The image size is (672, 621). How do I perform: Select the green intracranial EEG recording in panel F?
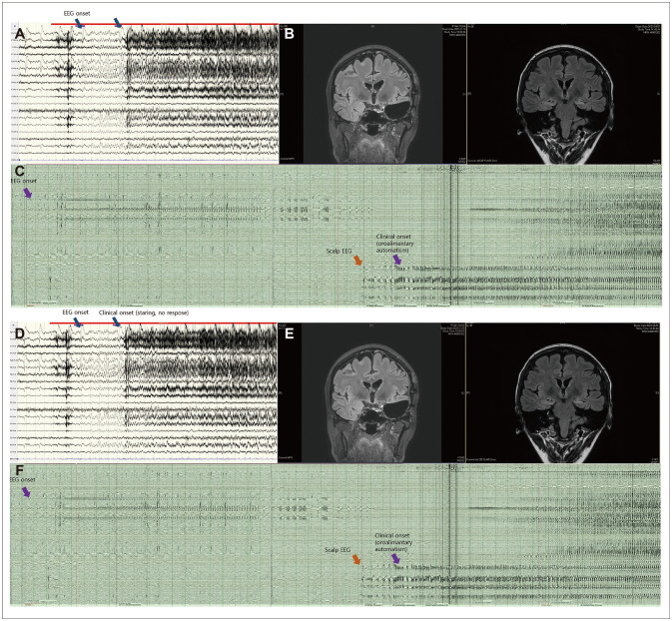(x=336, y=534)
